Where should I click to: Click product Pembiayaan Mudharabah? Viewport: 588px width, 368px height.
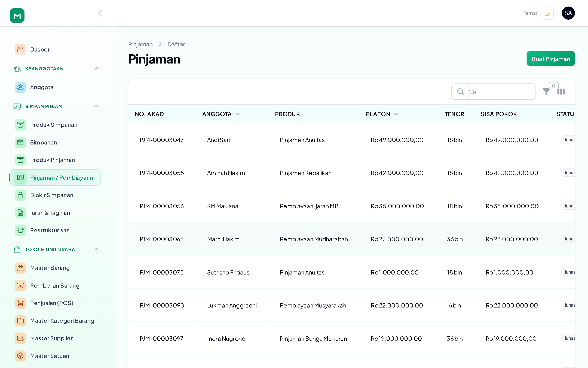click(314, 239)
